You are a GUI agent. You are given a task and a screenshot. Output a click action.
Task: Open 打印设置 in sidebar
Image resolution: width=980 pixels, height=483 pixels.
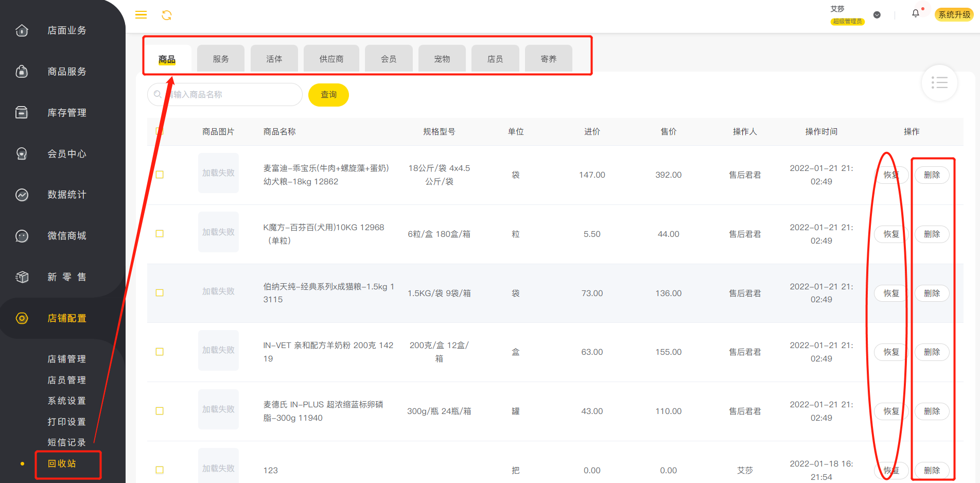tap(67, 422)
